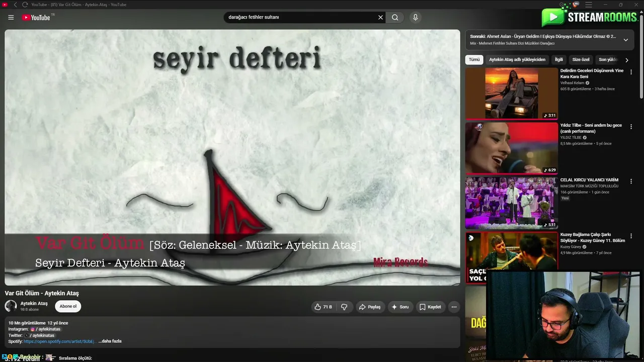
Task: Go to YouTube home via the logo
Action: [37, 17]
